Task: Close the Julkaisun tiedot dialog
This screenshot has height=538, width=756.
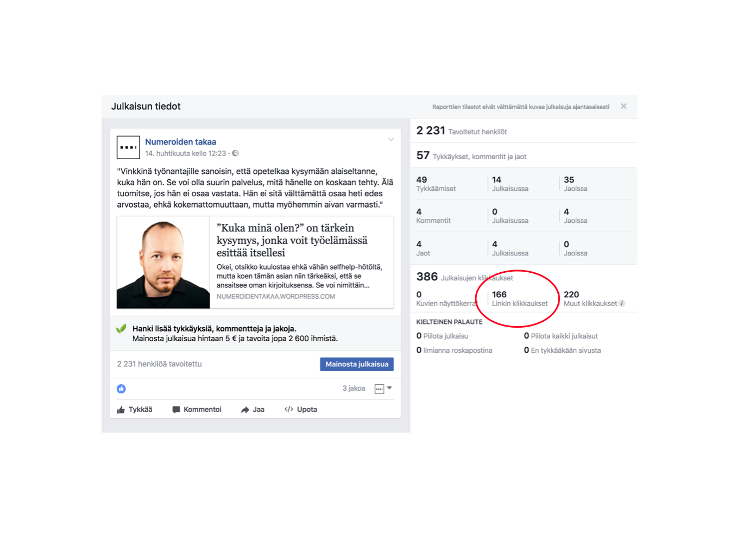Action: (623, 106)
